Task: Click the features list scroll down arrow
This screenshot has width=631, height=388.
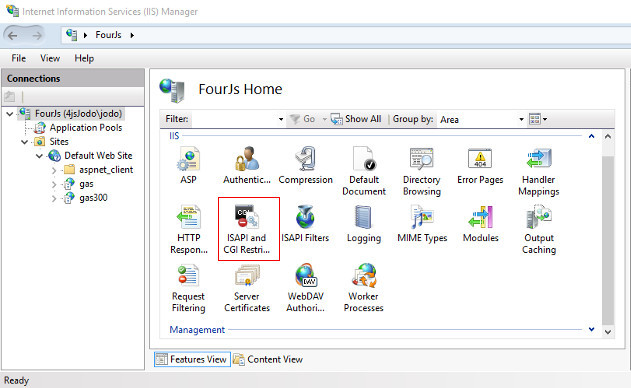Action: (x=608, y=332)
